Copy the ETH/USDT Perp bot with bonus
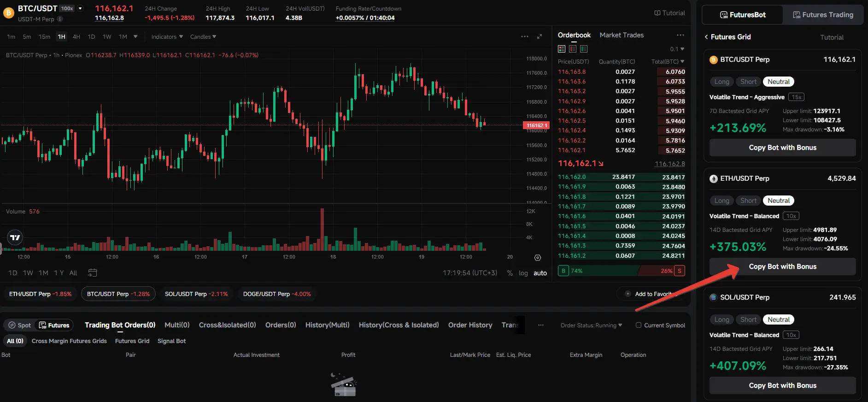Screen dimensions: 868x402 782,266
